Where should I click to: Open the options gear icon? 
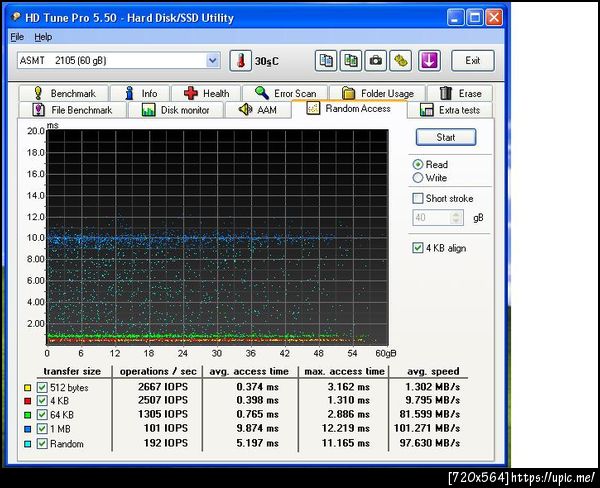(400, 61)
